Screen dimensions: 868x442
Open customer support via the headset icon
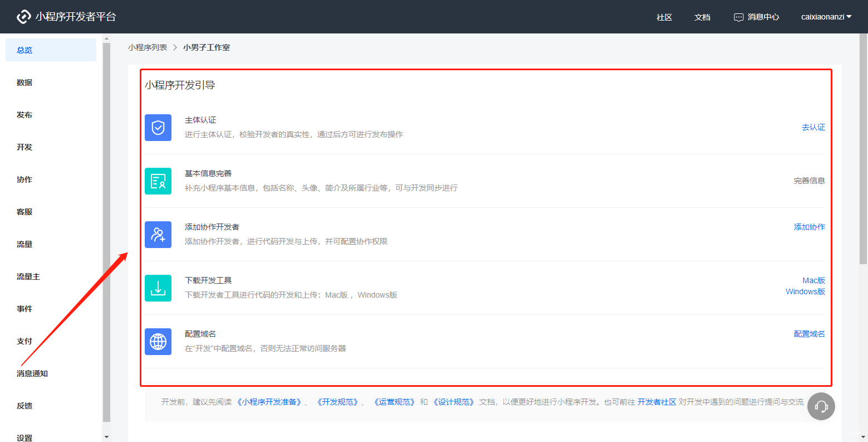tap(821, 406)
